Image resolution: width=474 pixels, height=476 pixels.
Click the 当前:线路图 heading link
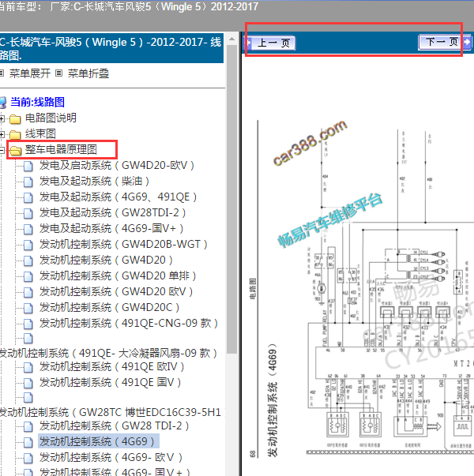point(37,102)
